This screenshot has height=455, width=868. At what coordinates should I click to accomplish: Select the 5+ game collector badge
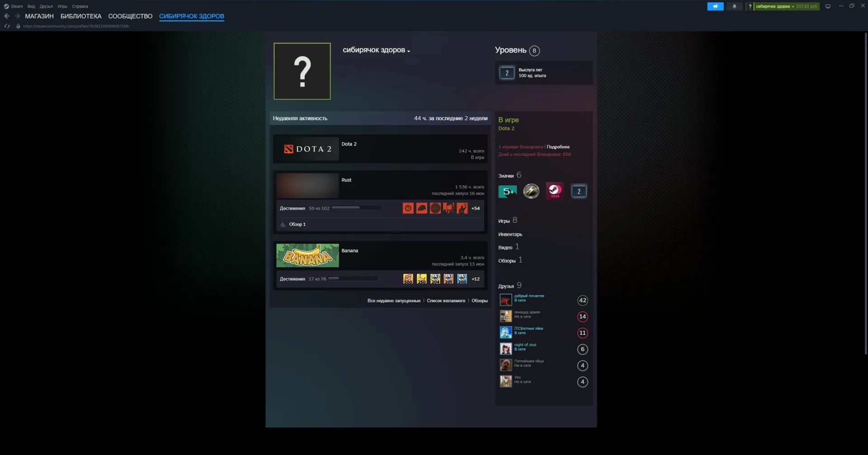click(x=508, y=192)
